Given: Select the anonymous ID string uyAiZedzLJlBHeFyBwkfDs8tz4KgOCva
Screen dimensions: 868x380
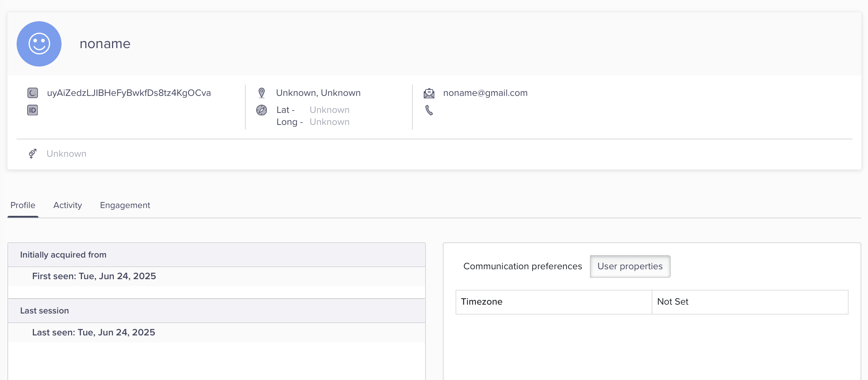Looking at the screenshot, I should pos(129,93).
